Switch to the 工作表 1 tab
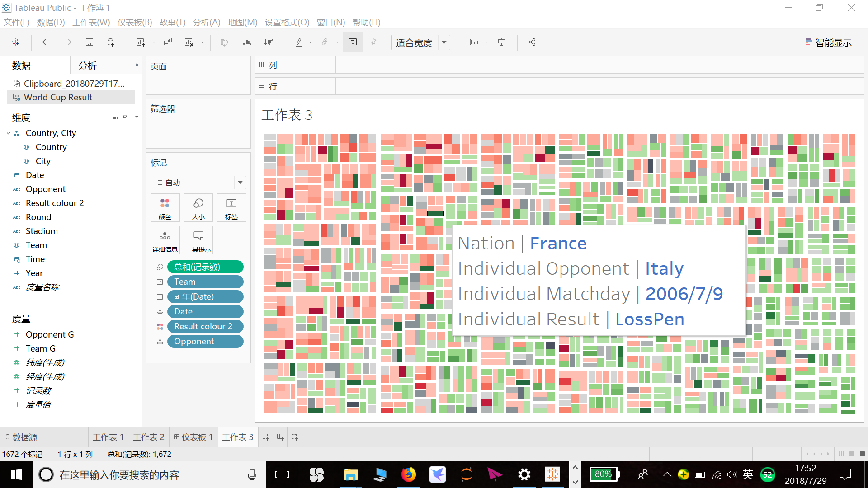Viewport: 868px width, 488px height. pos(108,437)
